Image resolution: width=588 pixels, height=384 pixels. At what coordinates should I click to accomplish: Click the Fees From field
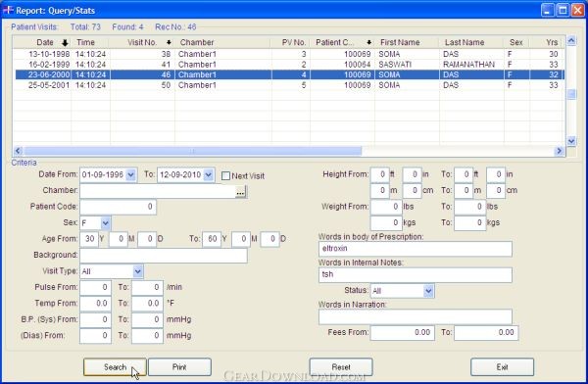[403, 333]
